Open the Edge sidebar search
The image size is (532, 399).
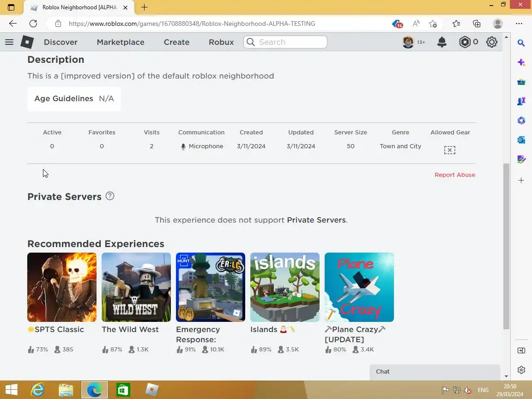point(521,42)
